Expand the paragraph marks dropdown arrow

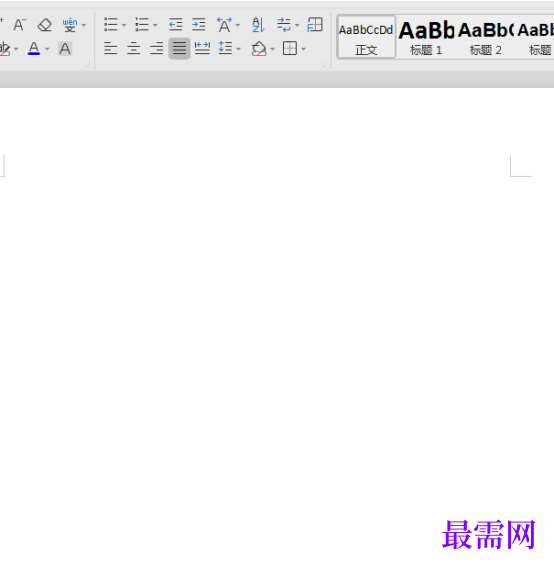pyautogui.click(x=297, y=25)
